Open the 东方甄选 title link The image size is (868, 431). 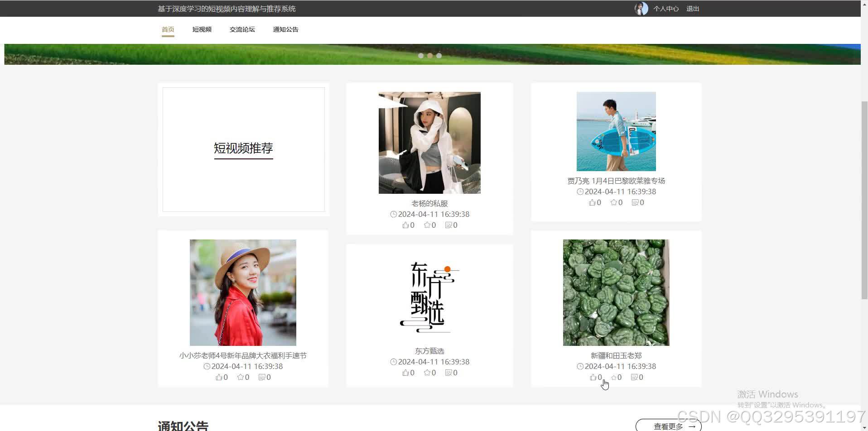click(429, 351)
